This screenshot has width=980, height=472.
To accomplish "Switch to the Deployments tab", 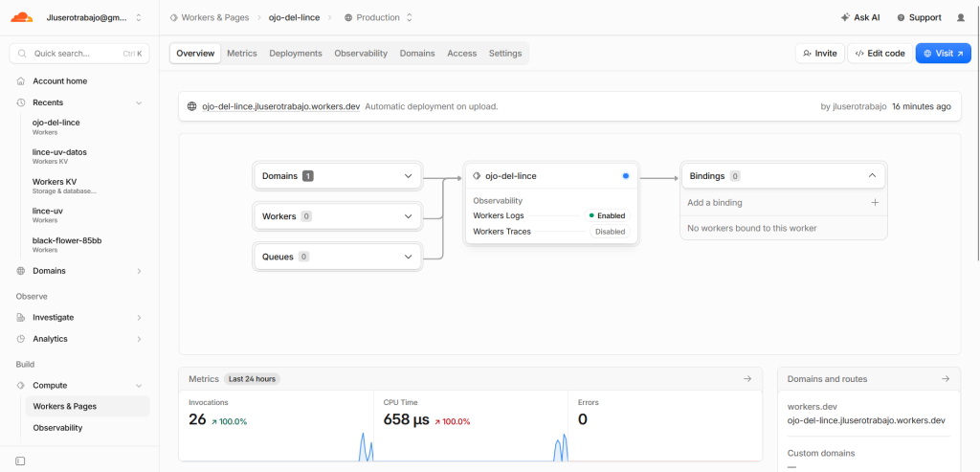I will [296, 54].
